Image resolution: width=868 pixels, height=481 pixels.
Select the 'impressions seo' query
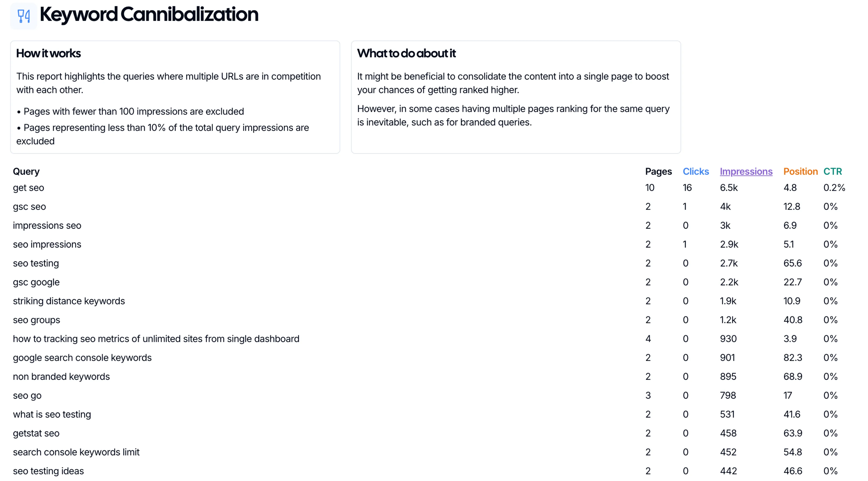[47, 226]
